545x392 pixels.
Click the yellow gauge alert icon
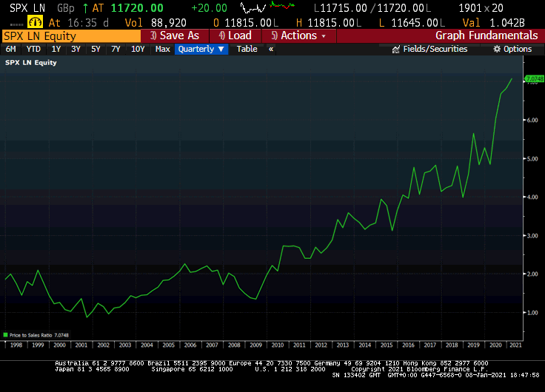pyautogui.click(x=35, y=23)
